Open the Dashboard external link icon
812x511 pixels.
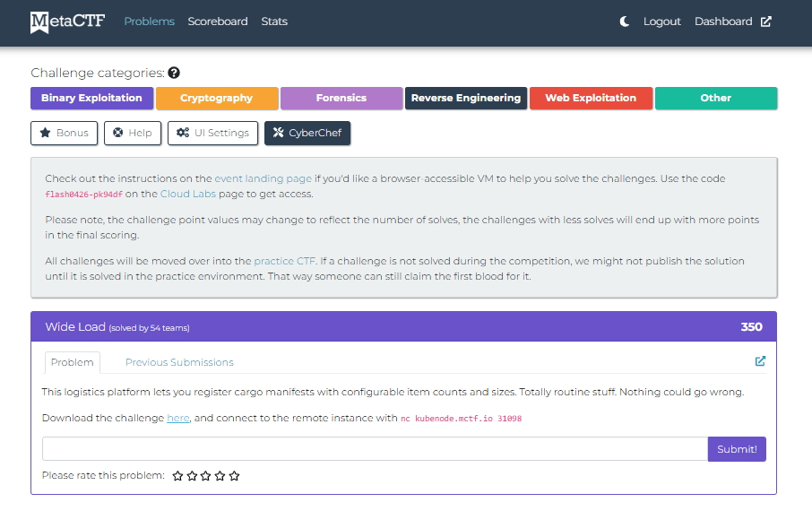pyautogui.click(x=766, y=22)
